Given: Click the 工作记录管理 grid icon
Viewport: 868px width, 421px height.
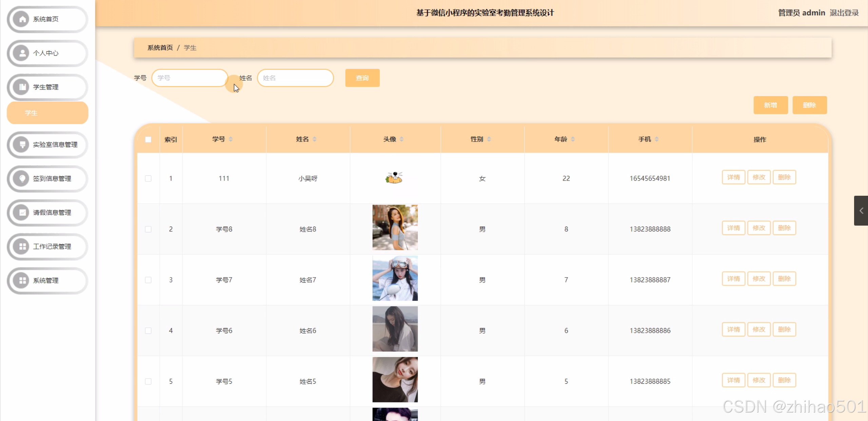Looking at the screenshot, I should (x=22, y=247).
